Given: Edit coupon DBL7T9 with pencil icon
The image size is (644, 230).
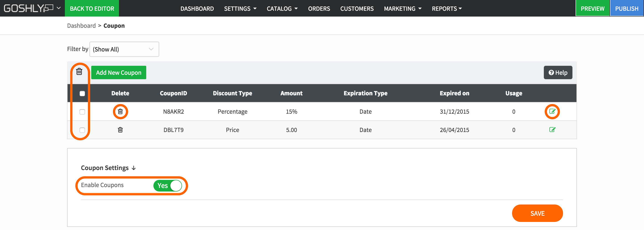Looking at the screenshot, I should point(552,130).
